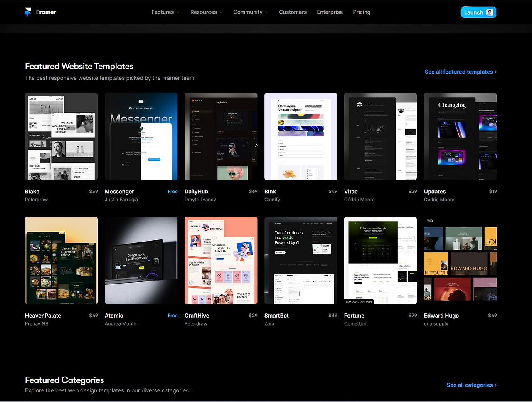Click the Free label on Atomic

tap(172, 315)
